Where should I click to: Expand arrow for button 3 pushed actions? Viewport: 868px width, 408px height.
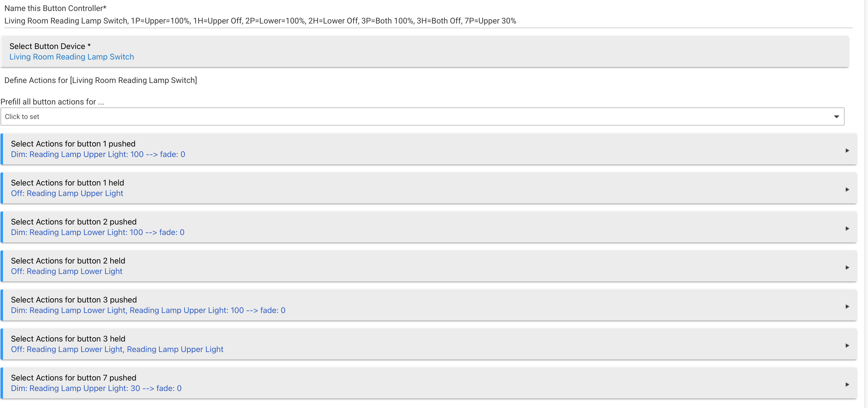(847, 306)
